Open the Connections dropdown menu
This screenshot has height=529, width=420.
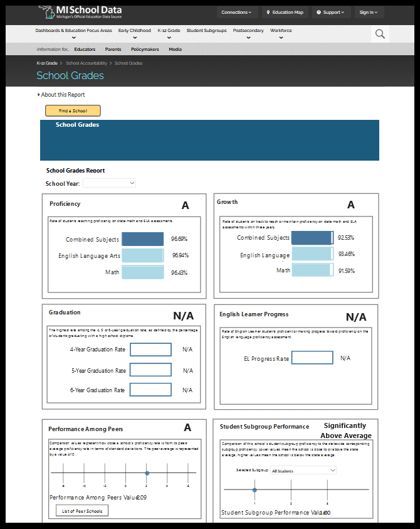(x=236, y=12)
